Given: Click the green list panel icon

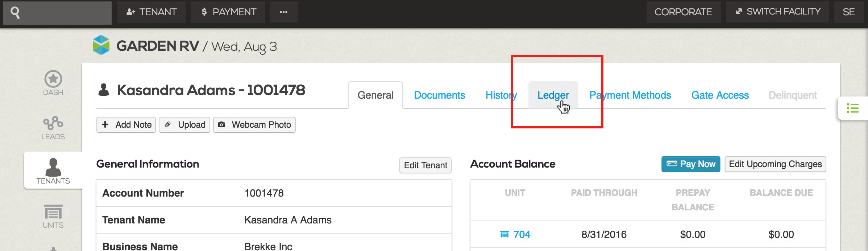Looking at the screenshot, I should 853,108.
